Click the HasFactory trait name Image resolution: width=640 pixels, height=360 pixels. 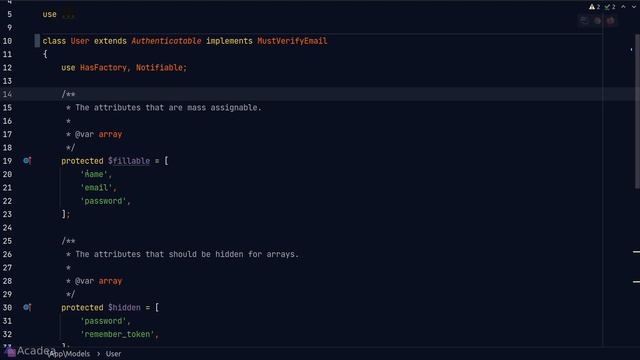(x=103, y=67)
